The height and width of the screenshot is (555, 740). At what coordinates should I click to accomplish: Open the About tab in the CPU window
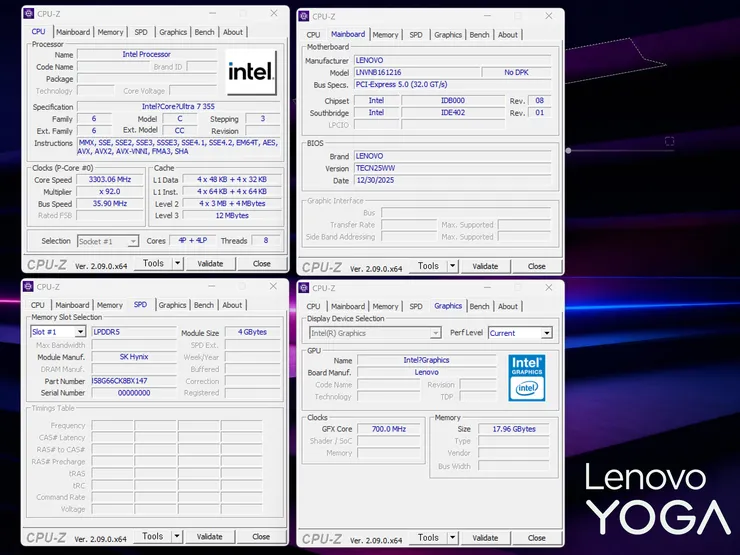233,32
